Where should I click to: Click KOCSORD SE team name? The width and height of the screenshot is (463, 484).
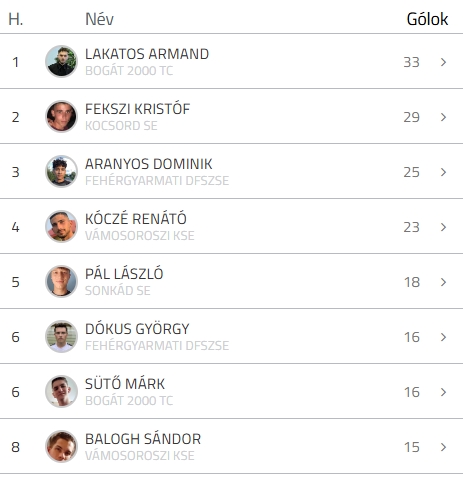[x=121, y=126]
